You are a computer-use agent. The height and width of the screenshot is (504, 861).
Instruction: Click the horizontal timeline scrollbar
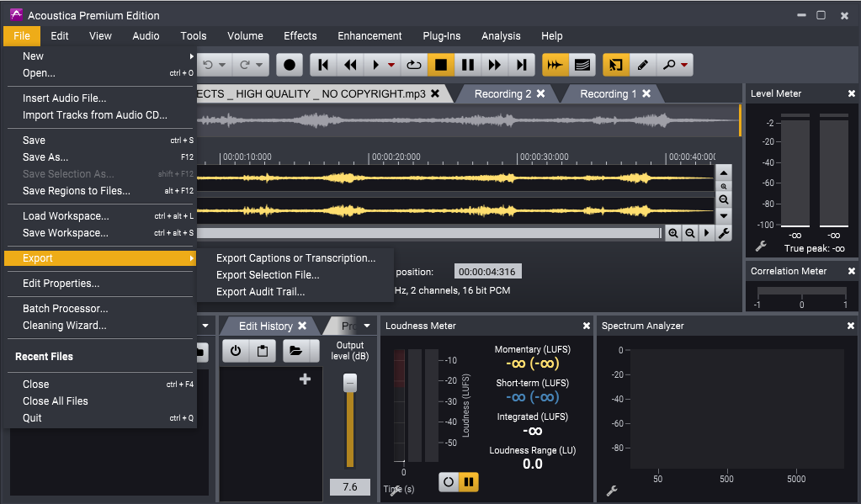coord(428,233)
